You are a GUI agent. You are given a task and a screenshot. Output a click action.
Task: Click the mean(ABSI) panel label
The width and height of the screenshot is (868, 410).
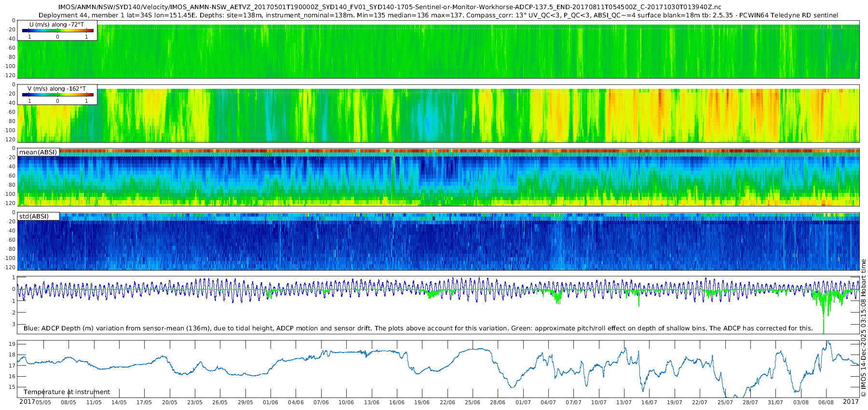38,152
